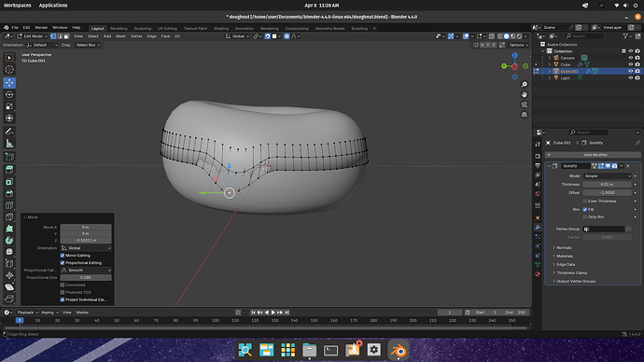The image size is (644, 362).
Task: Select the Measure tool
Action: point(9,144)
